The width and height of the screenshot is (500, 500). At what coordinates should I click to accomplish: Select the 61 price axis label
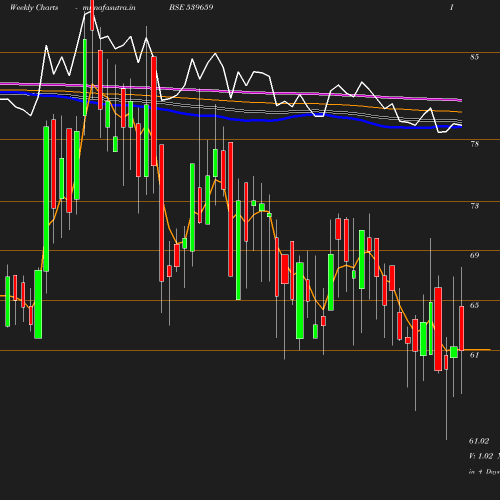tap(474, 355)
